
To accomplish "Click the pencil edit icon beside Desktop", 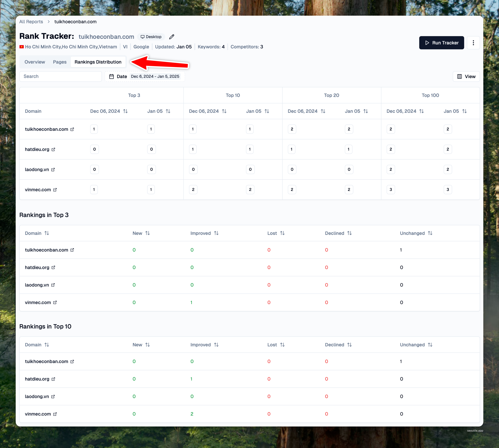I will (172, 37).
